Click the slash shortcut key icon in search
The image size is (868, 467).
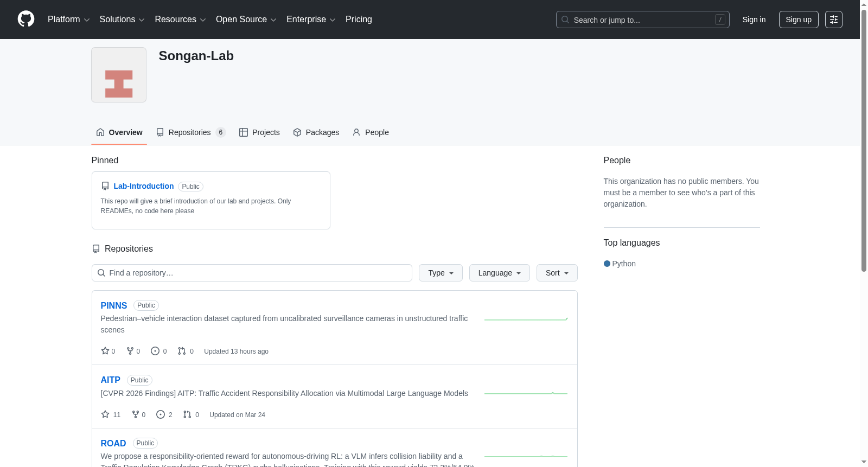coord(720,20)
